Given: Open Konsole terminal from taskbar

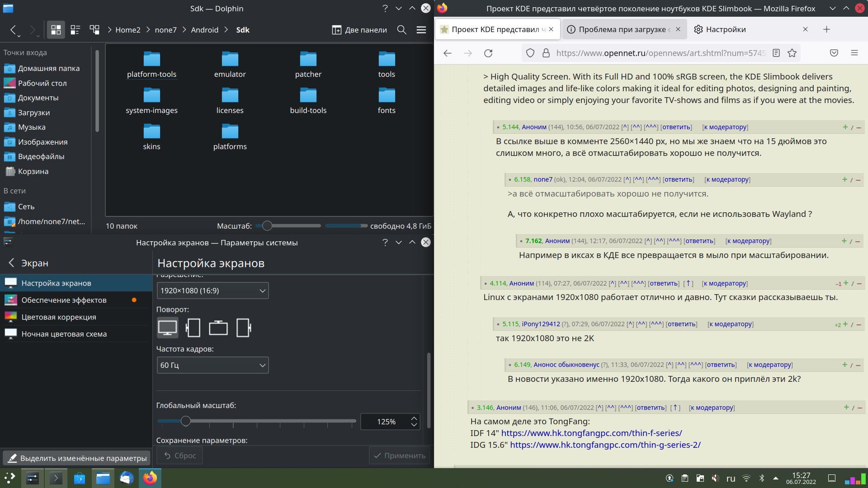Looking at the screenshot, I should tap(56, 478).
